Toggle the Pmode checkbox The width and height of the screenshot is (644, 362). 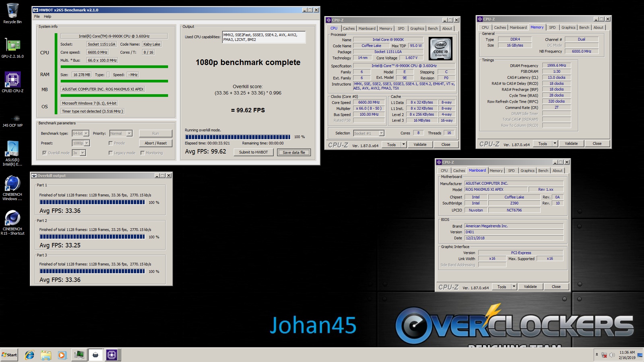tap(111, 143)
